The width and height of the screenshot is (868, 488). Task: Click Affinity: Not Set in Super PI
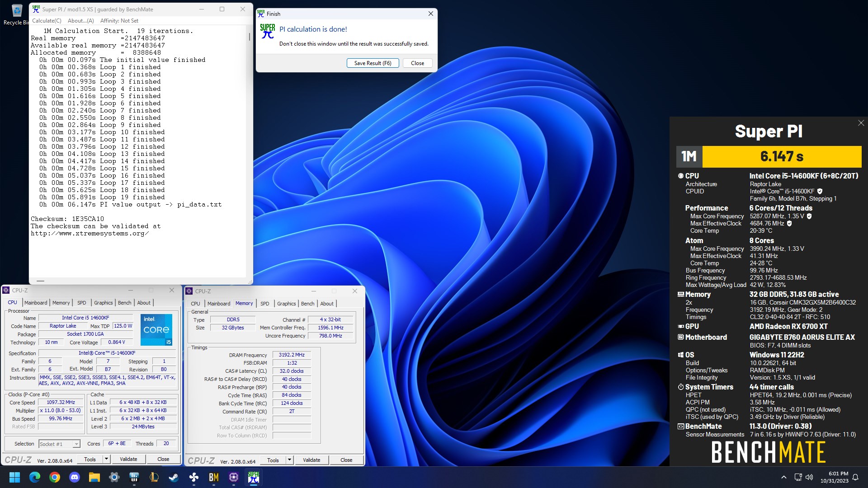click(x=119, y=21)
